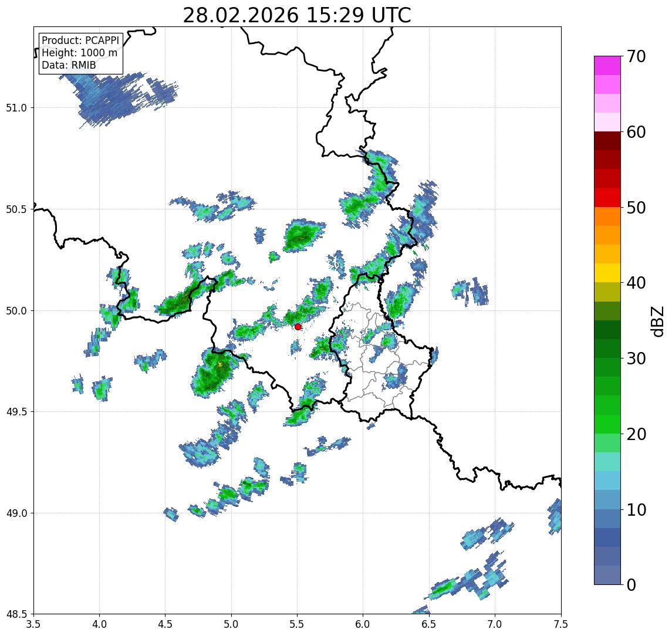
Task: Click the title "28.02.2026 15:29 UTC"
Action: [x=297, y=15]
